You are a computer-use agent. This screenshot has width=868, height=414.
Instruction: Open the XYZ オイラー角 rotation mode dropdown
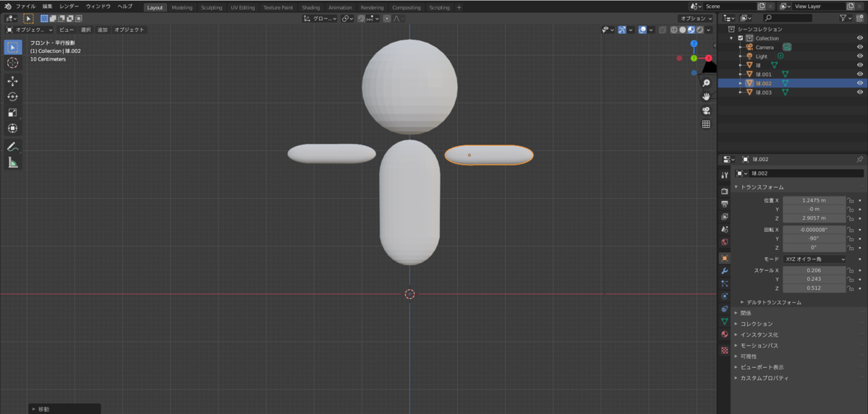(814, 259)
